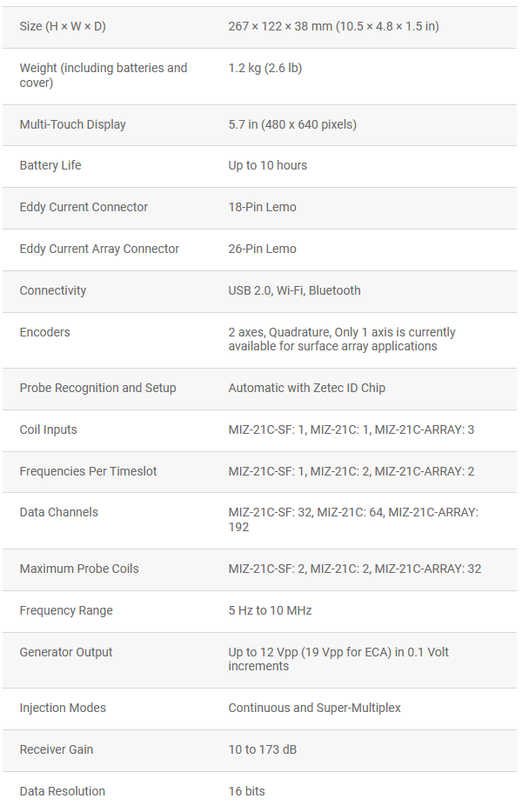Click the Multi-Touch Display row label
Viewport: 522px width, 812px height.
(x=72, y=124)
